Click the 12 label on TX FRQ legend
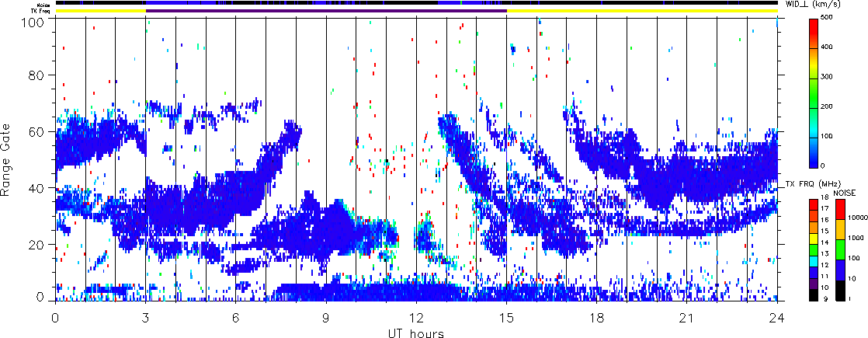This screenshot has height=338, width=868. (825, 265)
